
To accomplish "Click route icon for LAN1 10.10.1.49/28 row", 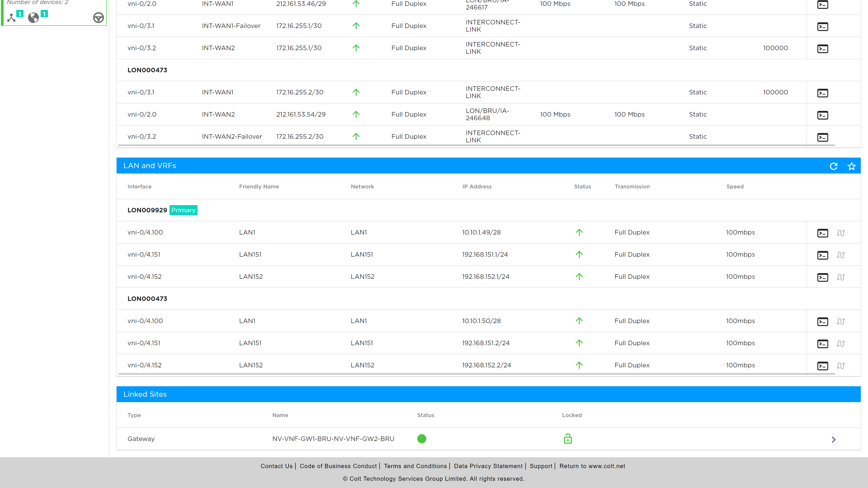I will click(841, 233).
